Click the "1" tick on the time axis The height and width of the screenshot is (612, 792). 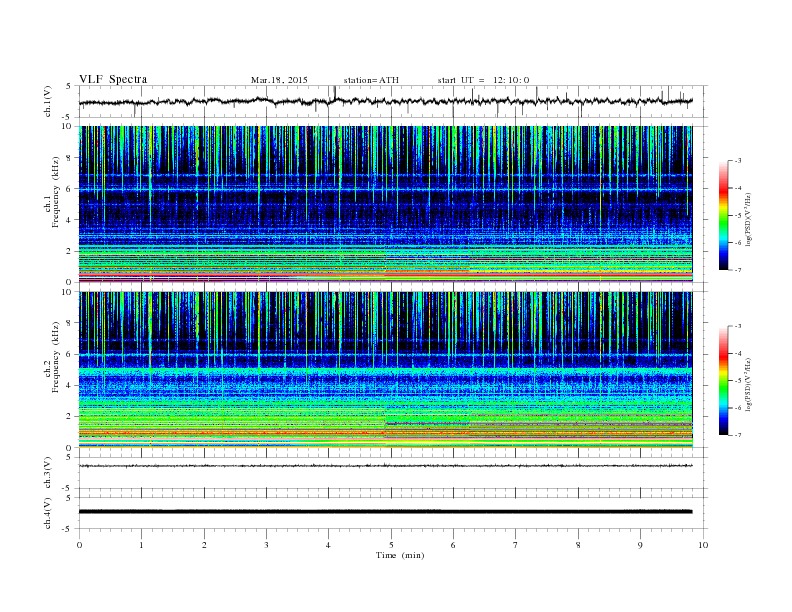pos(141,545)
